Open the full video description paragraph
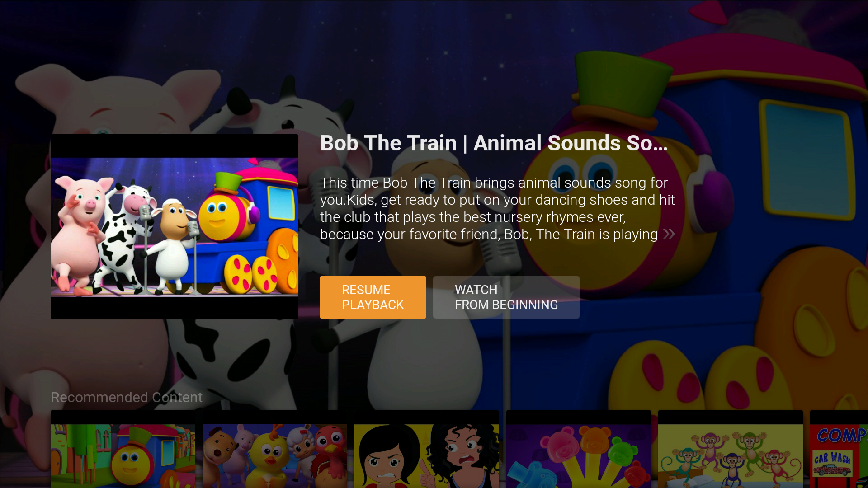 (497, 208)
